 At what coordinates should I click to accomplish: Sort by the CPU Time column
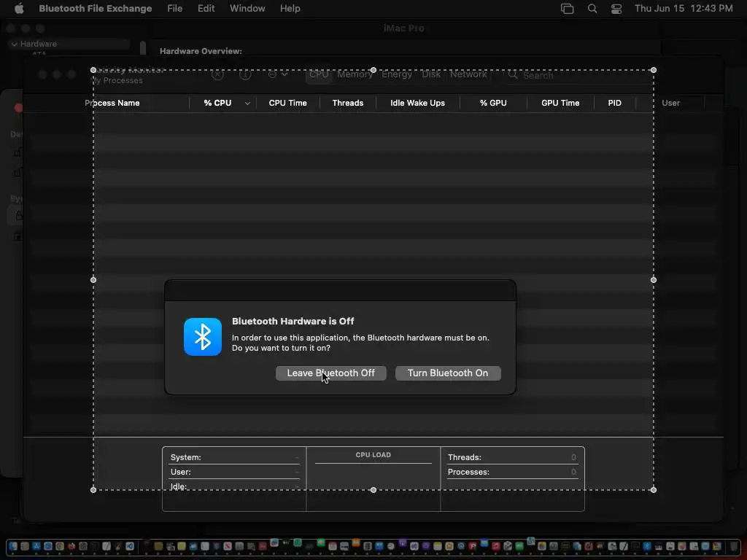point(287,103)
